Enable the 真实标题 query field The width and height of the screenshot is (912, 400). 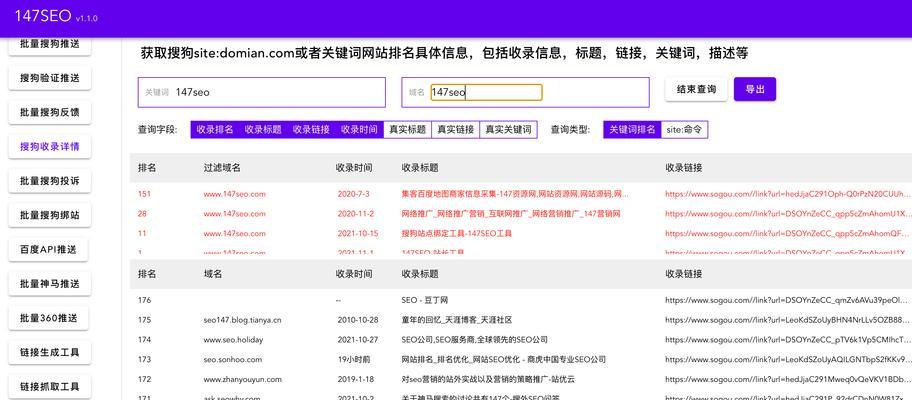click(x=407, y=130)
